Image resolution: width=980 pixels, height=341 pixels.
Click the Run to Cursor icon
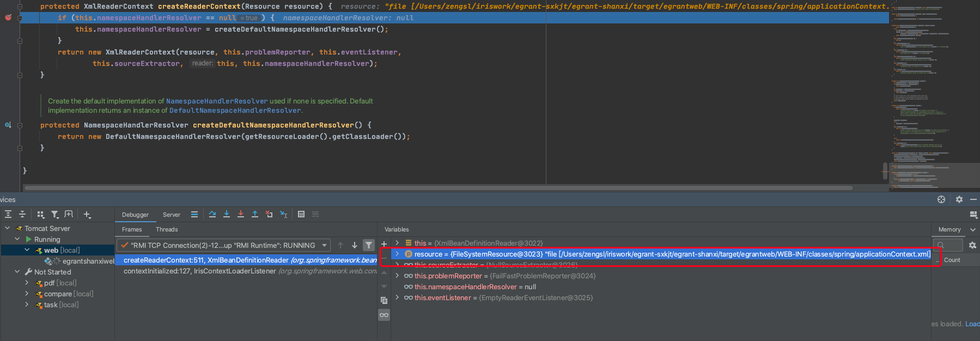[x=283, y=215]
